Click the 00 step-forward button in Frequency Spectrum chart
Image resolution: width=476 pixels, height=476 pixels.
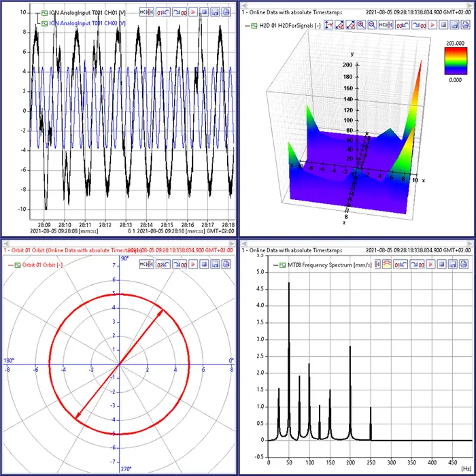pos(417,265)
